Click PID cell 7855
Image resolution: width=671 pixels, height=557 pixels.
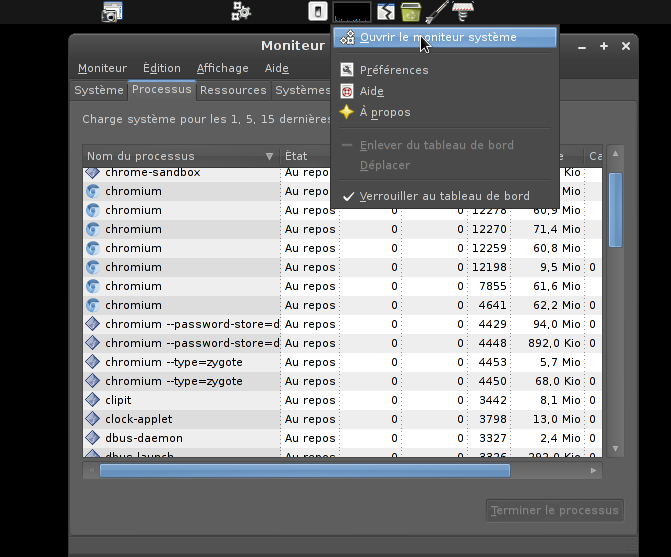coord(493,286)
